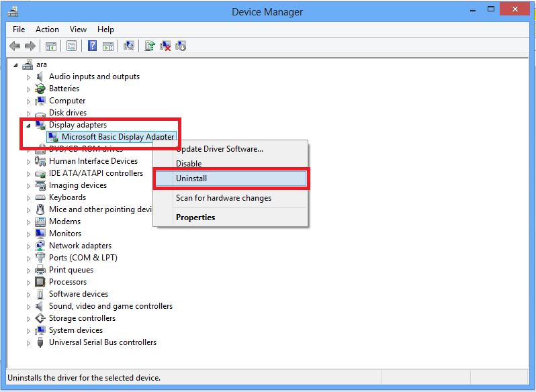Select the root computer node ara
This screenshot has height=392, width=536.
click(x=42, y=64)
